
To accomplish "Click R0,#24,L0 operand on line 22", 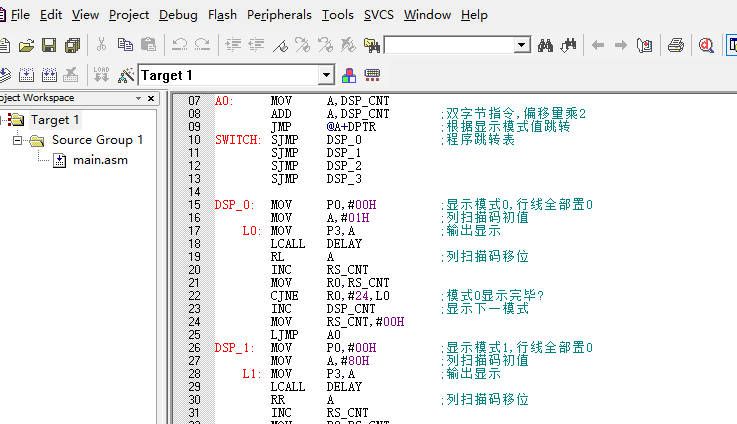I will [x=358, y=296].
